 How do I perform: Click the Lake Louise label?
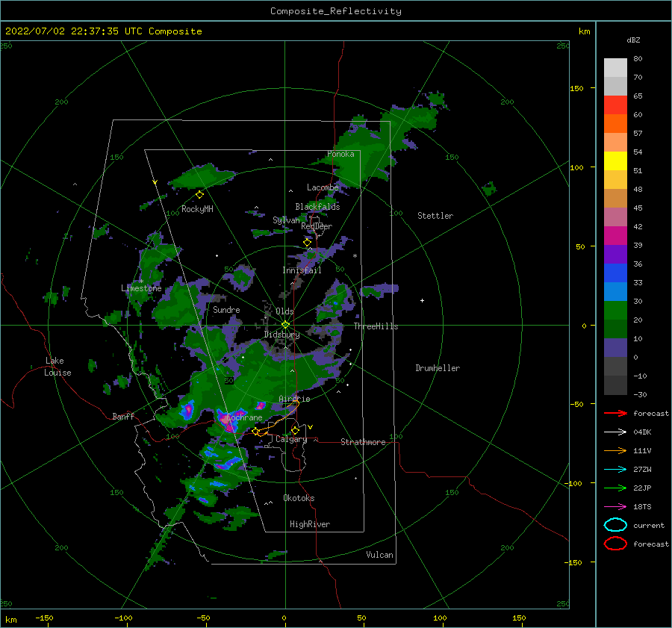coord(57,367)
